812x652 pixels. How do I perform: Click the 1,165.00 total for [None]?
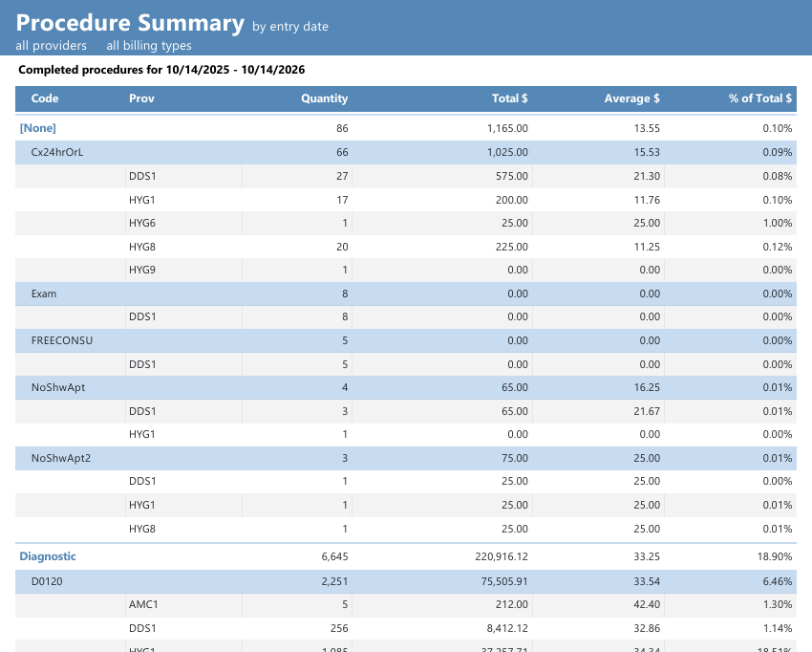pyautogui.click(x=507, y=128)
